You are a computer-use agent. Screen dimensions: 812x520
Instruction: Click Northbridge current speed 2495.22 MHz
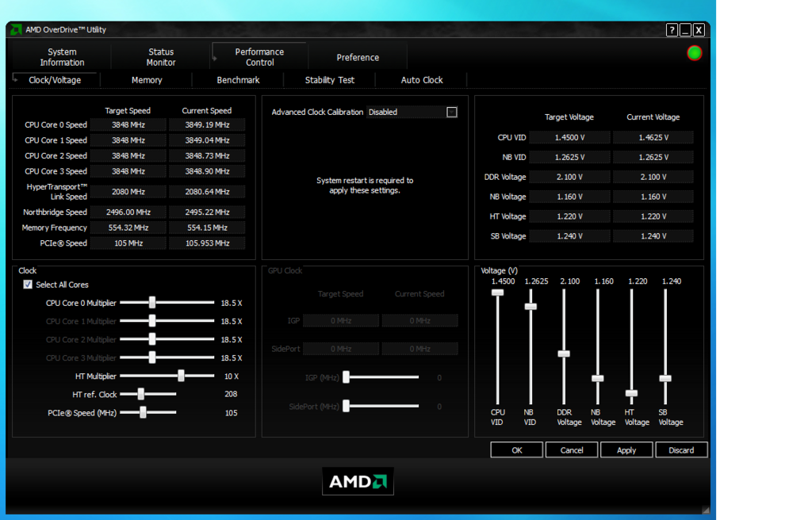(x=207, y=212)
